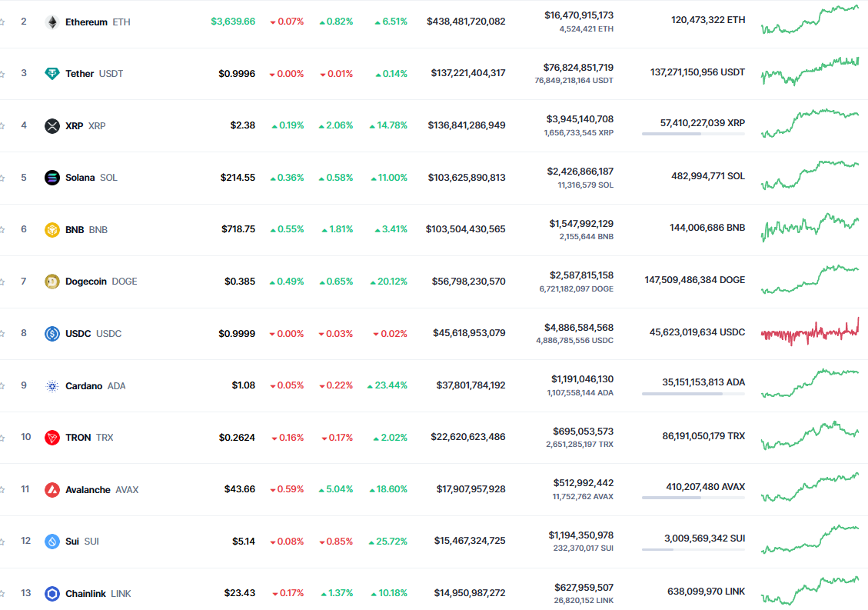Click USDC supply 45,623,019,634 USDC
The width and height of the screenshot is (868, 610).
tap(697, 332)
